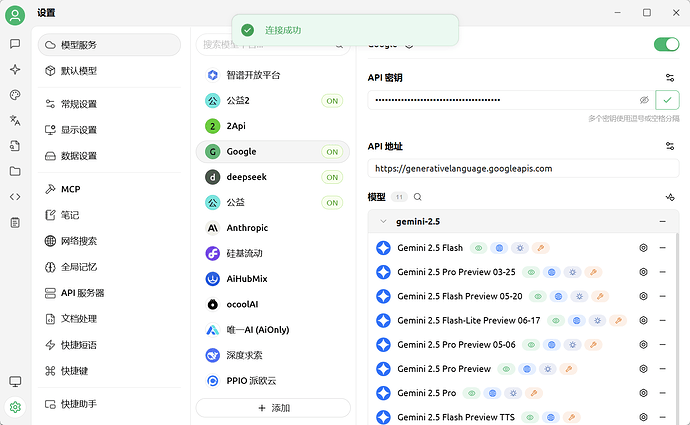Open 默认模型 settings section
Image resolution: width=690 pixels, height=425 pixels.
click(109, 71)
